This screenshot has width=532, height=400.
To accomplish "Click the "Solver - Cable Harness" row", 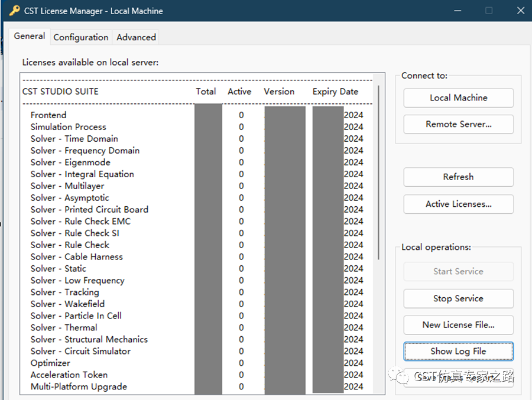I will pos(197,257).
